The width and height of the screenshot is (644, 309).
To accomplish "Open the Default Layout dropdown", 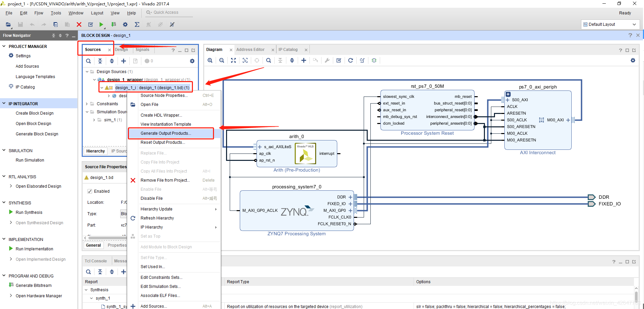I will 610,24.
